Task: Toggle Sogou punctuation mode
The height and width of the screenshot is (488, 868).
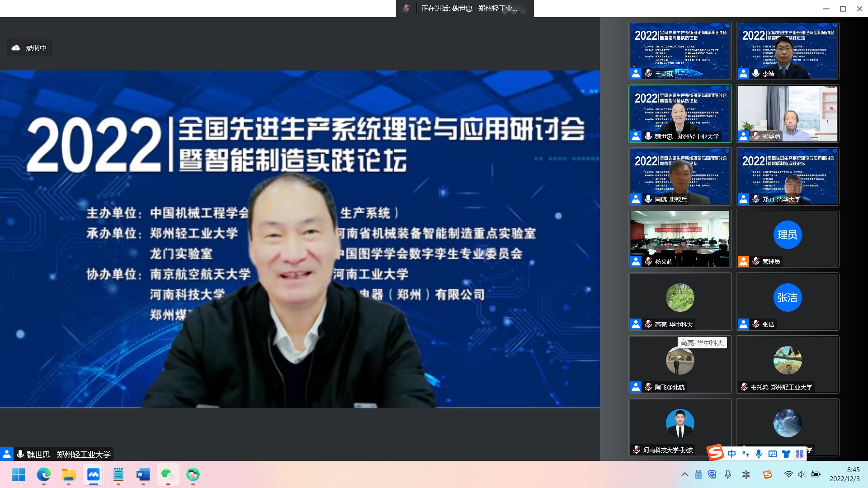Action: (x=745, y=454)
